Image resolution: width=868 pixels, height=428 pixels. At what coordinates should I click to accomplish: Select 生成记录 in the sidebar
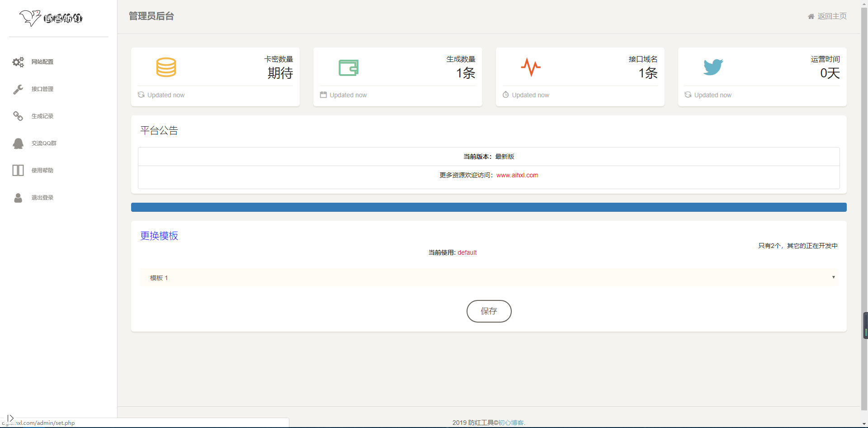(42, 116)
